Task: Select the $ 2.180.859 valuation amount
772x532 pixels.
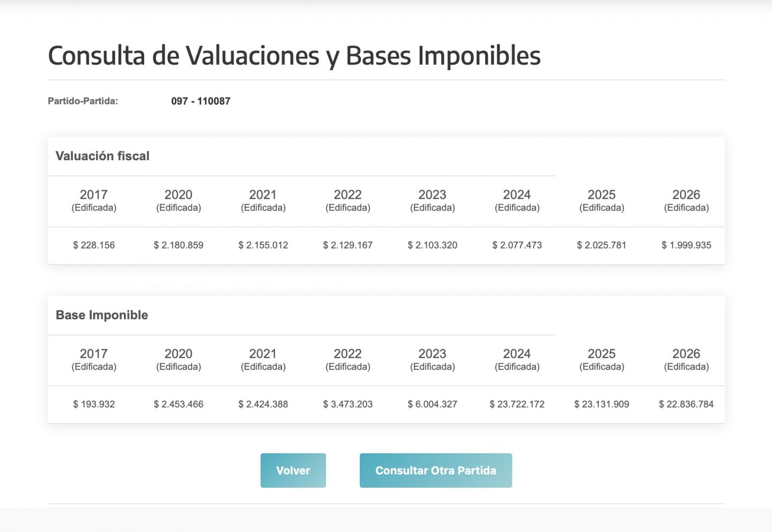Action: [x=179, y=245]
